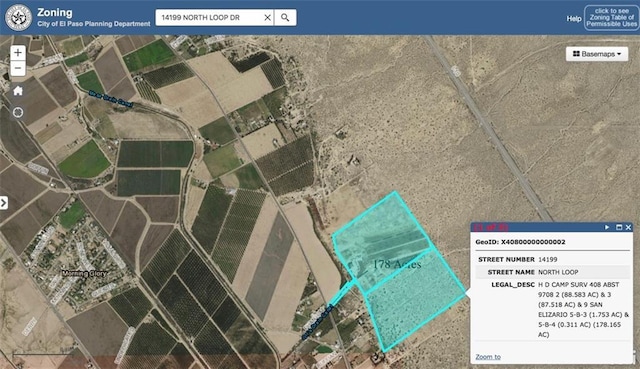Return to default extent via home icon
The height and width of the screenshot is (369, 640).
(x=18, y=91)
